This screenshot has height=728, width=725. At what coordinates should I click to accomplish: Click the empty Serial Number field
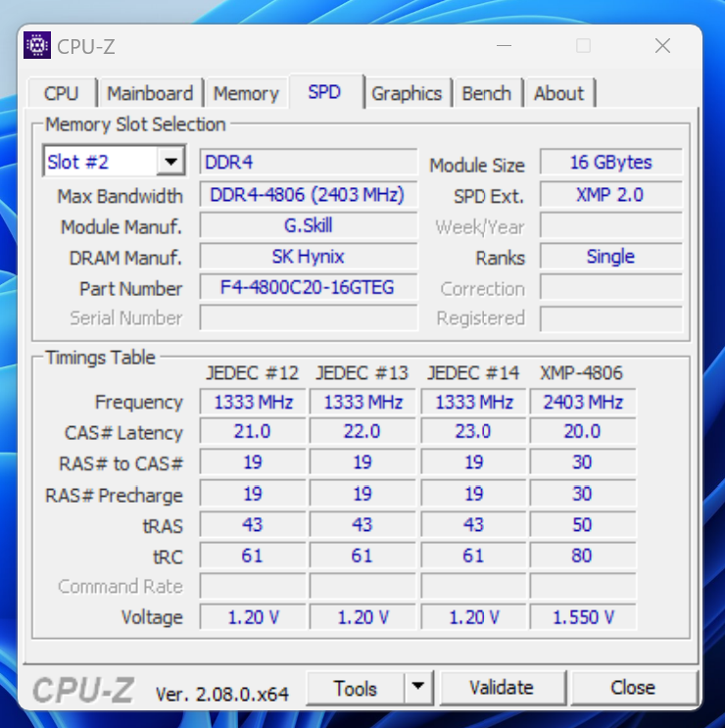click(x=309, y=318)
